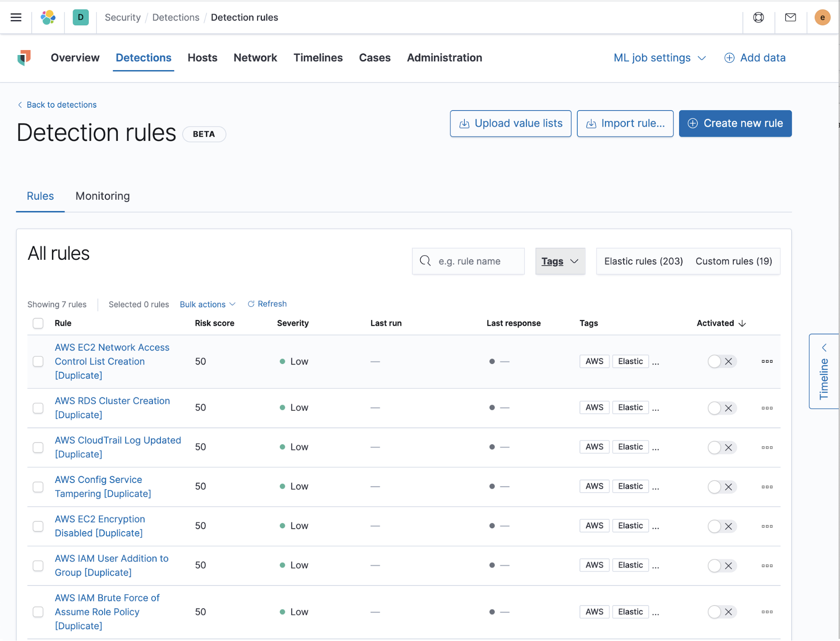Check the AWS EC2 Encryption Disabled rule checkbox
Screen dimensions: 840x641
pyautogui.click(x=38, y=526)
